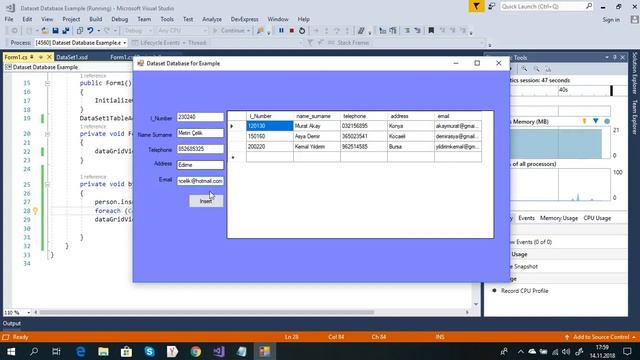Open the Debug menu
Viewport: 640px width, 360px height.
tap(120, 19)
